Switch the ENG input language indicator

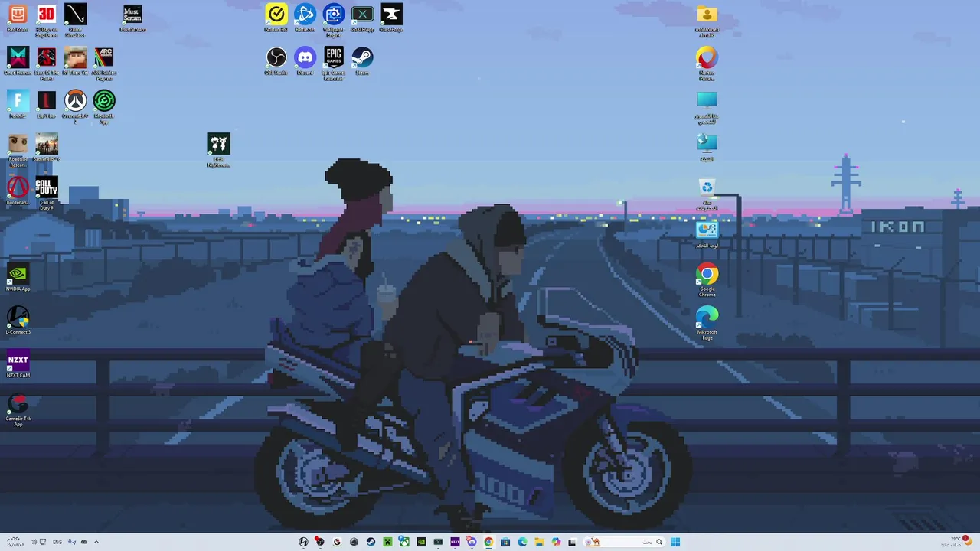point(57,542)
